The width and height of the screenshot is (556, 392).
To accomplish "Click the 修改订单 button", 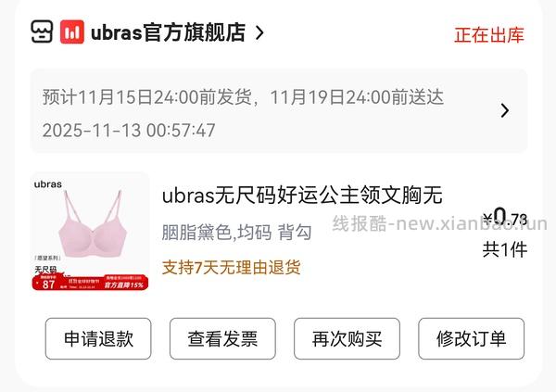I will (x=472, y=339).
